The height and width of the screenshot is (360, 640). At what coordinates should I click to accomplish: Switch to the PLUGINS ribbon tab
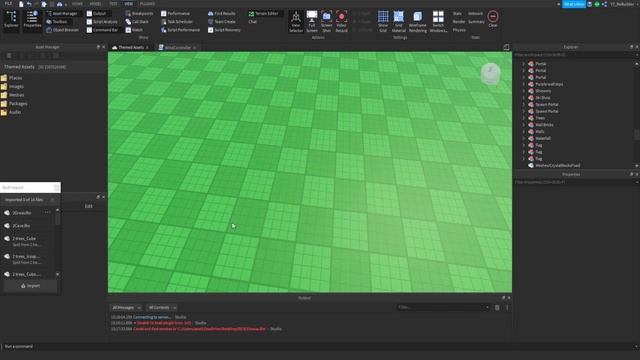pos(147,4)
